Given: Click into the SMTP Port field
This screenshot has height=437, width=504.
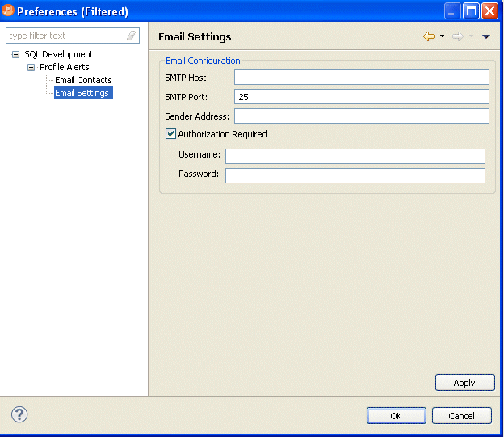Looking at the screenshot, I should pyautogui.click(x=361, y=97).
